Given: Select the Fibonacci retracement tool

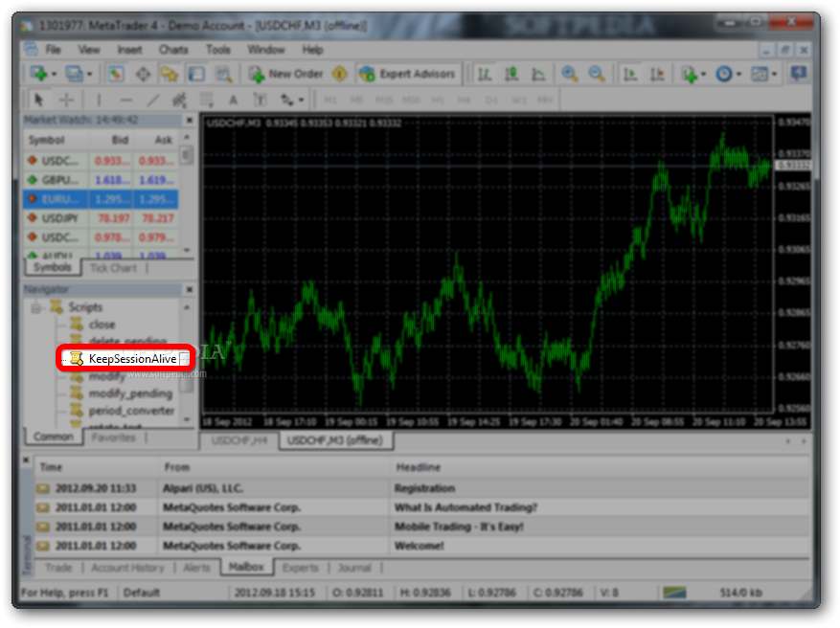Looking at the screenshot, I should pyautogui.click(x=206, y=100).
